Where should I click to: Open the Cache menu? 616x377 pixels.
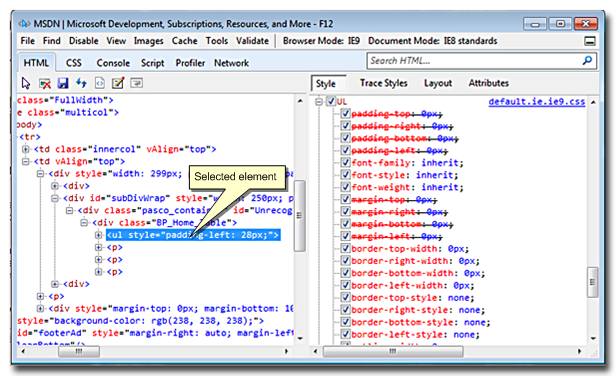pyautogui.click(x=185, y=41)
